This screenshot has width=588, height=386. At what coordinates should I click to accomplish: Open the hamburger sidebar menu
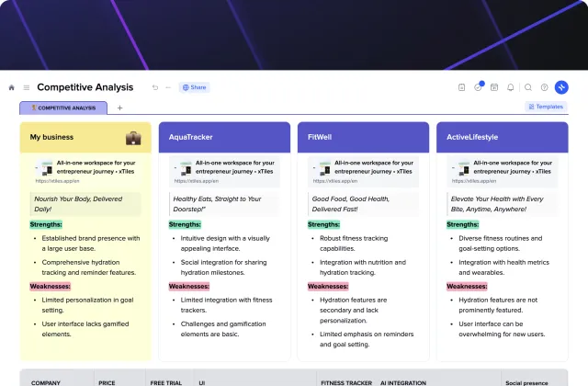coord(27,87)
